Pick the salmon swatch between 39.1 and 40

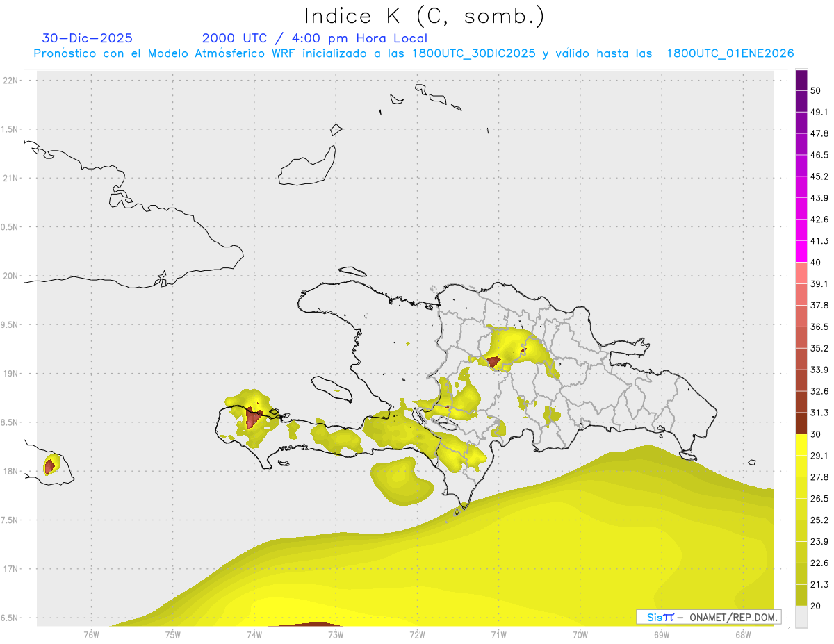tap(801, 273)
